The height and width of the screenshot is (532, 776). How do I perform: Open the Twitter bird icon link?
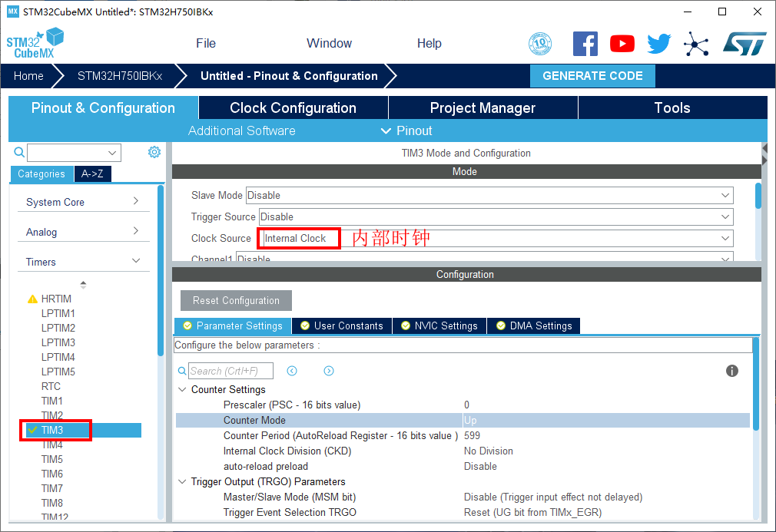(x=658, y=44)
